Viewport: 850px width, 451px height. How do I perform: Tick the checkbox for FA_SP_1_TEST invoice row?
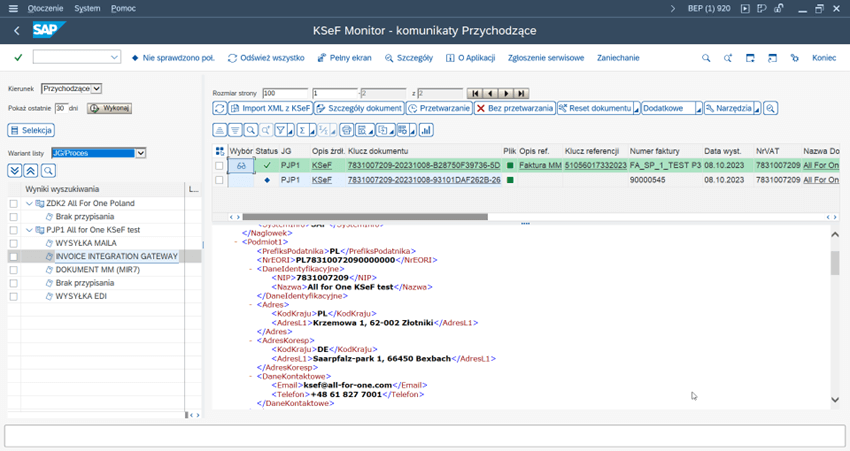point(219,166)
